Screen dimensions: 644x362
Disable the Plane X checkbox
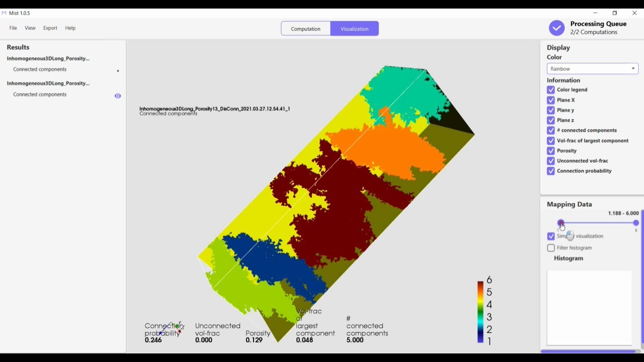(x=551, y=100)
